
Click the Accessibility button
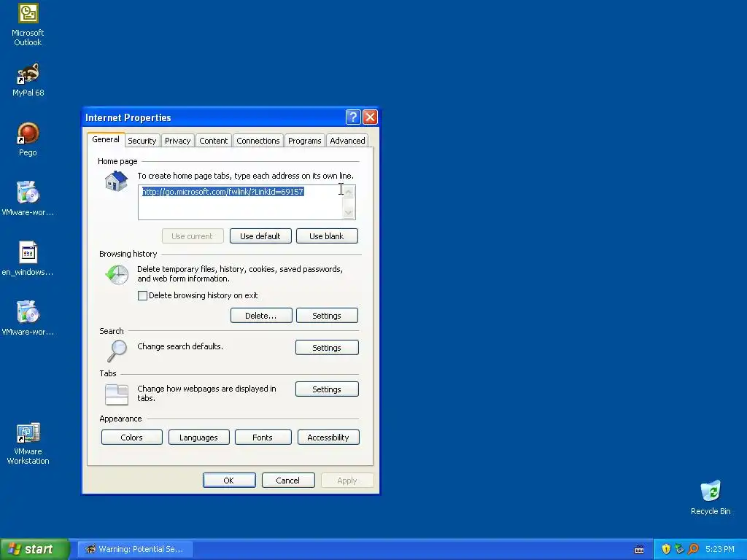point(328,437)
